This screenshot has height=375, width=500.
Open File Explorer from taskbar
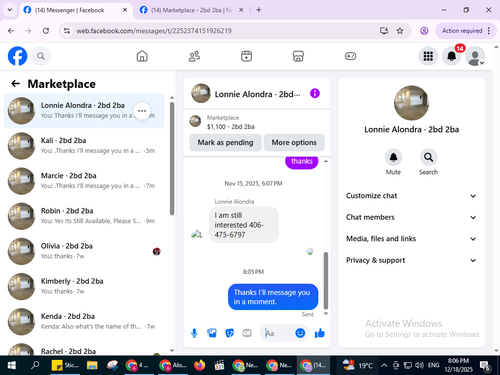(x=92, y=365)
